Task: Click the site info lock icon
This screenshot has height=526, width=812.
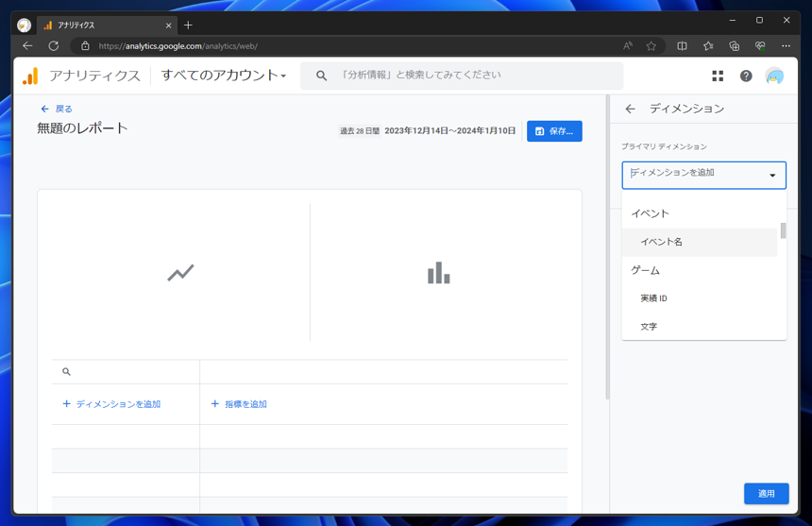Action: pos(85,46)
